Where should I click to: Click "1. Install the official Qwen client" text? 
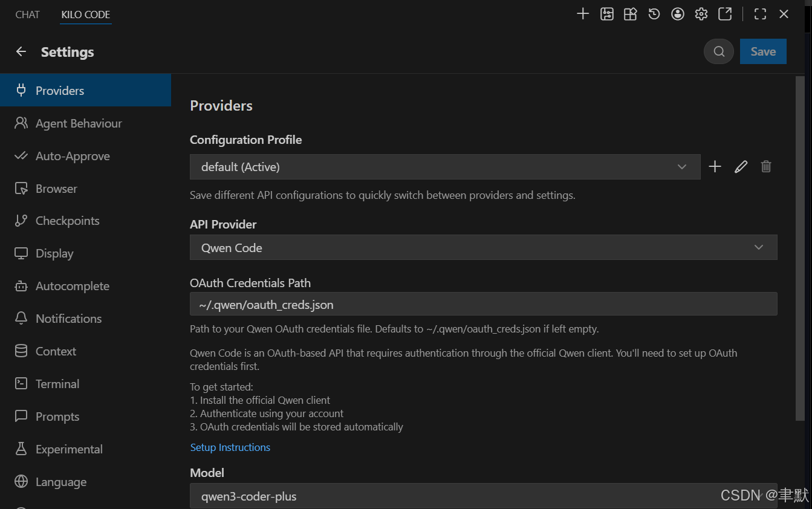[x=260, y=400]
